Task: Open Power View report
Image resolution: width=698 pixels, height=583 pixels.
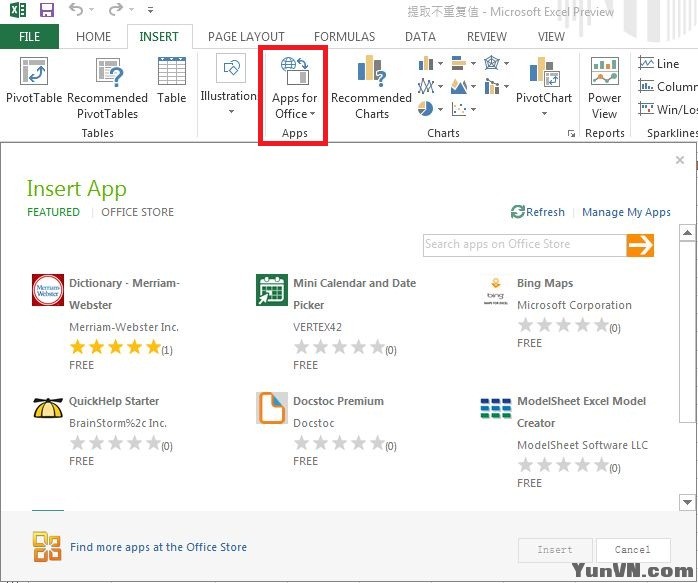Action: coord(604,88)
